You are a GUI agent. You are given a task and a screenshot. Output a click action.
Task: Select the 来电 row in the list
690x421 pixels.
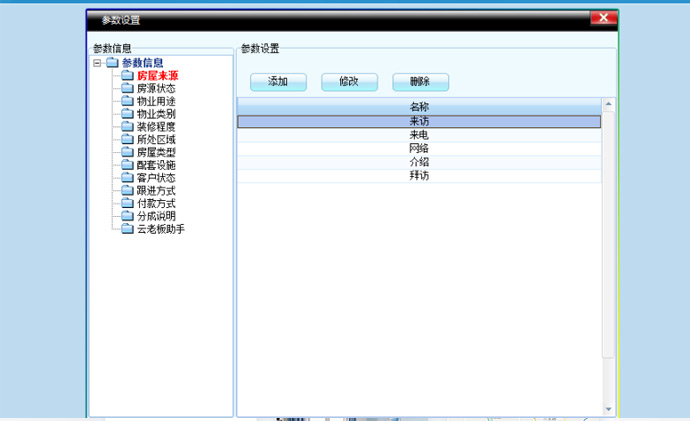point(419,135)
